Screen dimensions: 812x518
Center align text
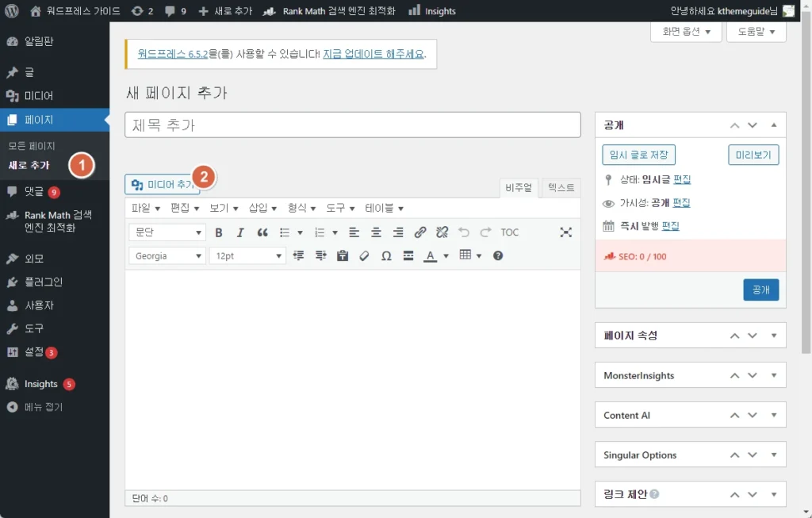[x=377, y=232]
